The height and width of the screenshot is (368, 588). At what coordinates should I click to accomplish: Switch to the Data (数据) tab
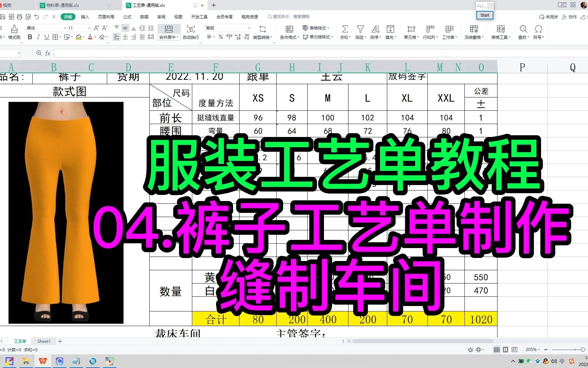tap(144, 17)
